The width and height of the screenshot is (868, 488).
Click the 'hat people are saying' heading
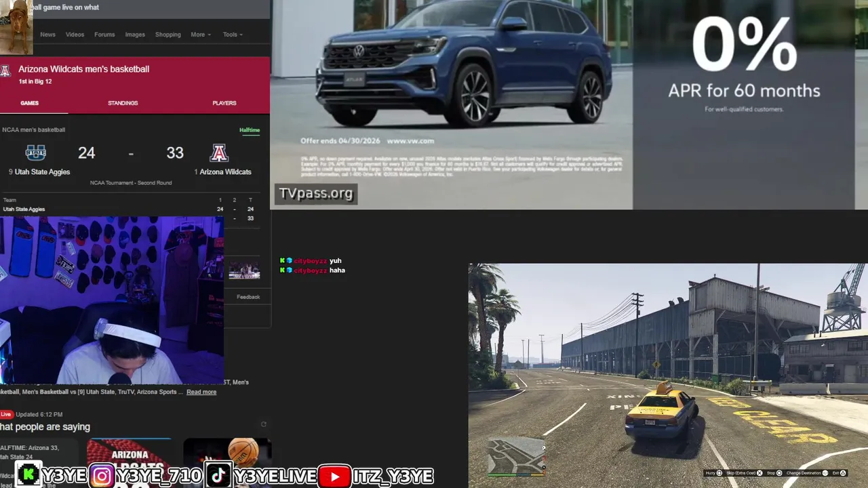point(45,427)
